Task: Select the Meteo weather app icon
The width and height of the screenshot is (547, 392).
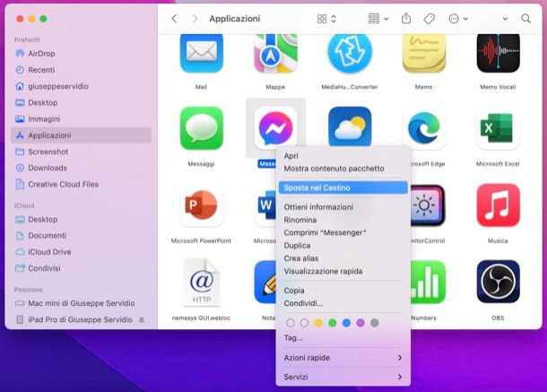Action: pos(350,126)
